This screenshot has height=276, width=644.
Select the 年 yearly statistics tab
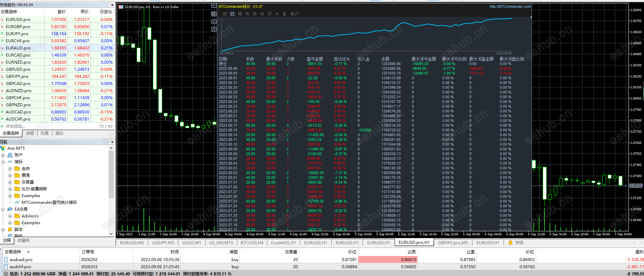coord(262,14)
